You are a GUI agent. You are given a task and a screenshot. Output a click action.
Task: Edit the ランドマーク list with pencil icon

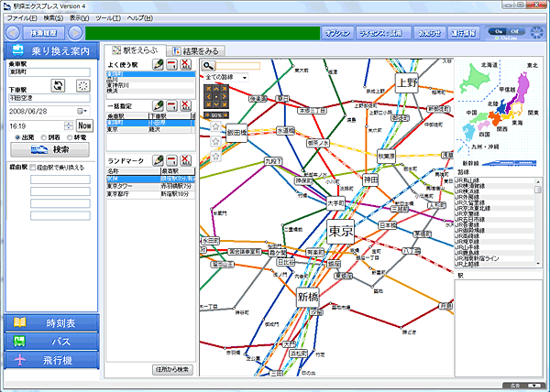[x=158, y=160]
